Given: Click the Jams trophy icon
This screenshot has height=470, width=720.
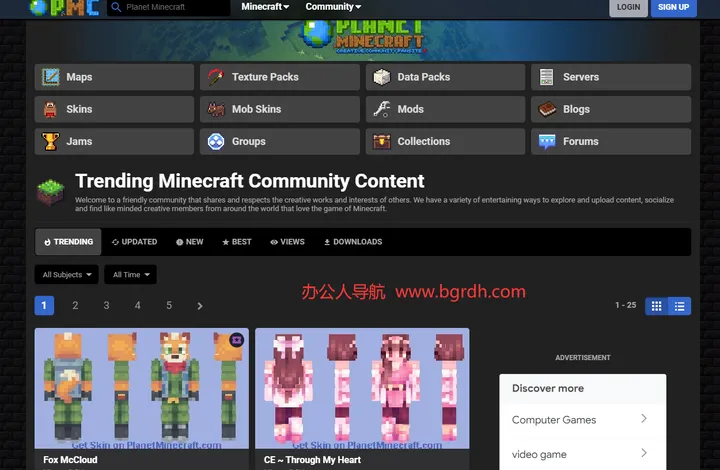Looking at the screenshot, I should [x=51, y=141].
